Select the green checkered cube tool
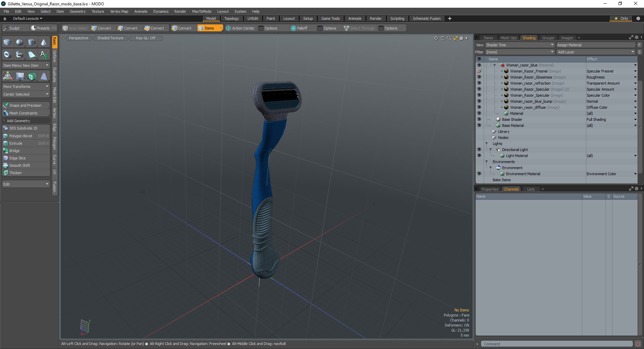 [32, 77]
